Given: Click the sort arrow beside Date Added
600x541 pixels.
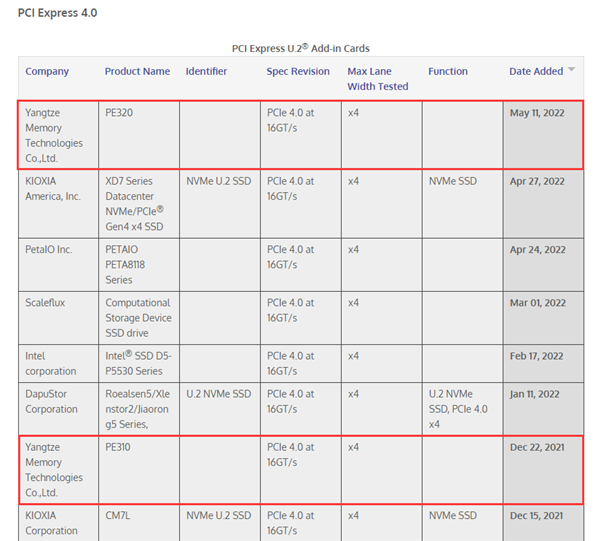Looking at the screenshot, I should click(x=572, y=70).
